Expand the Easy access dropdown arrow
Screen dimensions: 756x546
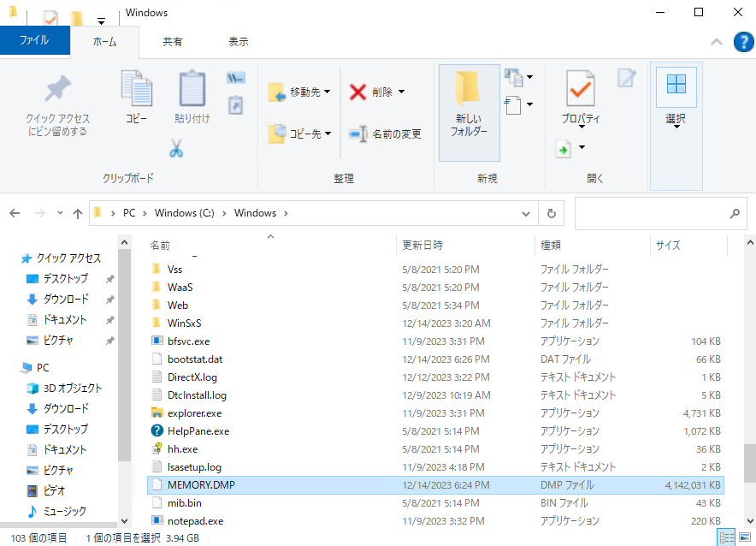coord(529,104)
